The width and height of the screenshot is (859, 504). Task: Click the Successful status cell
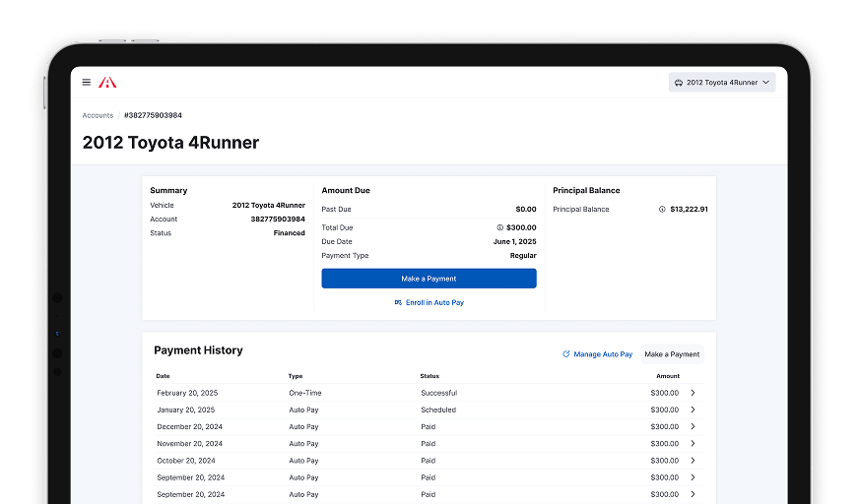click(438, 393)
